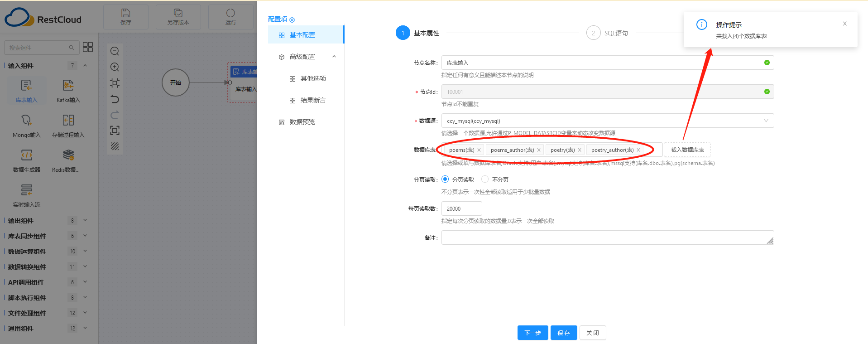Image resolution: width=868 pixels, height=344 pixels.
Task: Click the 搜索组件 search field
Action: (41, 48)
